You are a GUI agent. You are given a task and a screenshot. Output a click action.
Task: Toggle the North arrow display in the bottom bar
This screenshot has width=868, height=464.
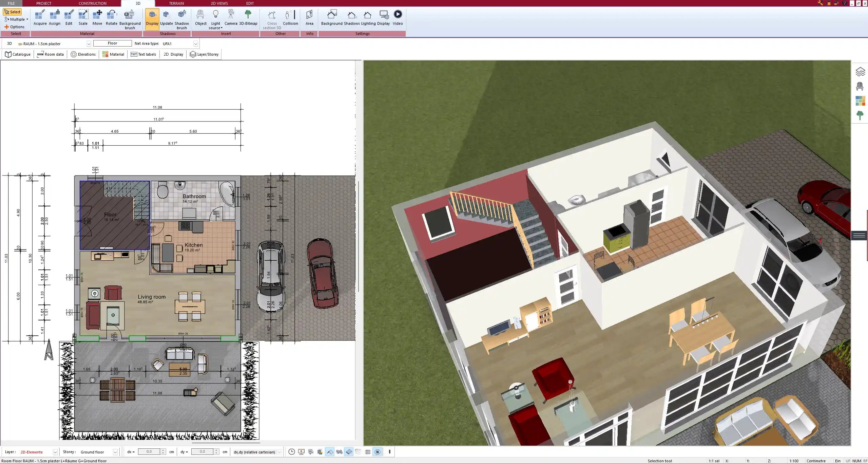point(377,452)
